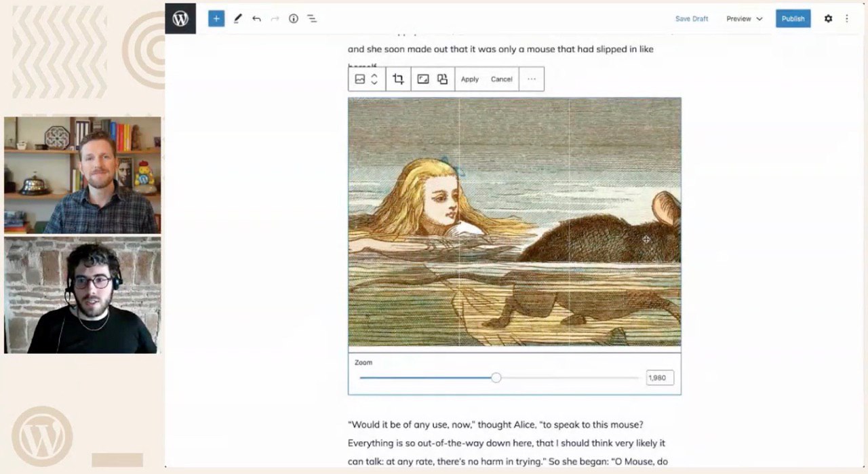Apply the image crop
The height and width of the screenshot is (474, 868).
pyautogui.click(x=470, y=79)
